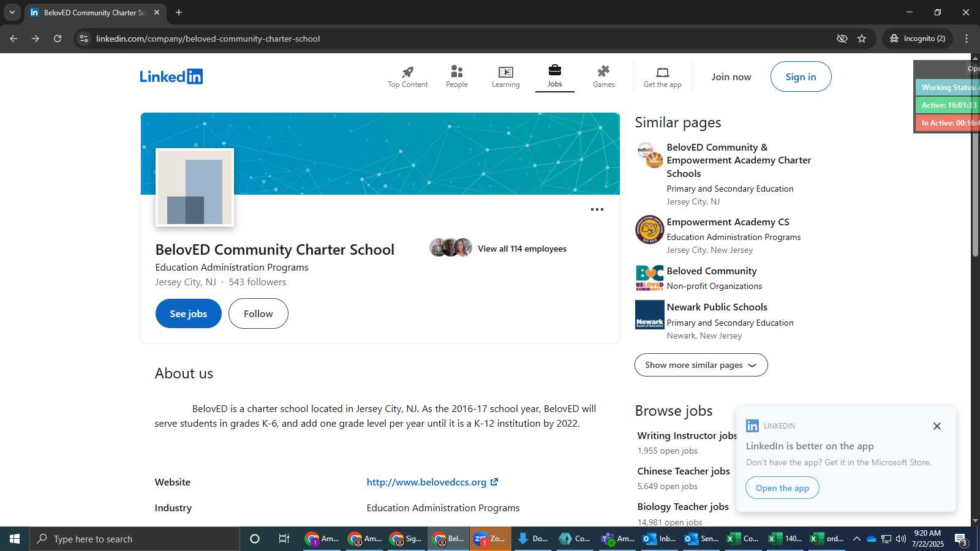980x551 pixels.
Task: Open belovedccs.org website link
Action: 432,482
